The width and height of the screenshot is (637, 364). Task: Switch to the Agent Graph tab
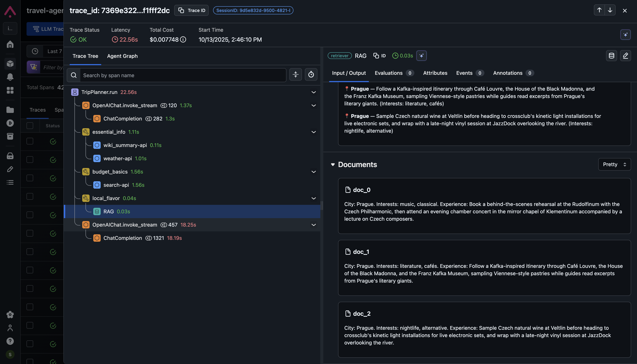point(122,56)
